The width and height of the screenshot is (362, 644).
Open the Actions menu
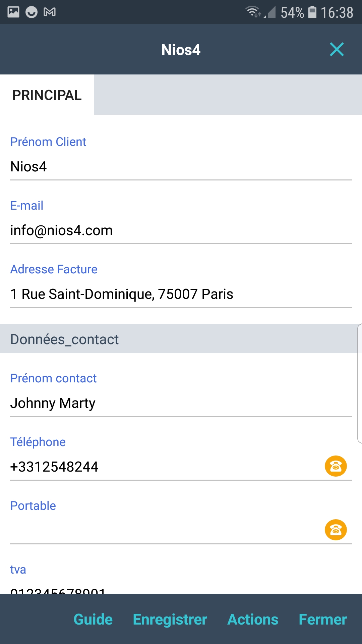click(253, 620)
